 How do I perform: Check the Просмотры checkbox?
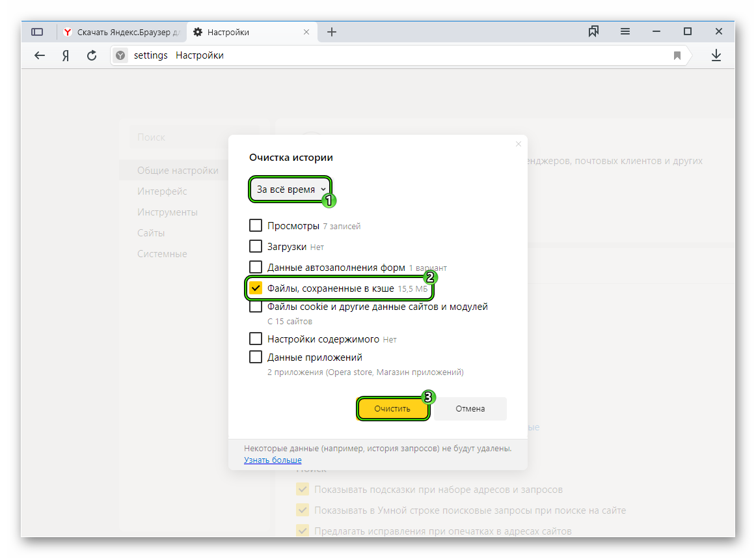click(256, 225)
